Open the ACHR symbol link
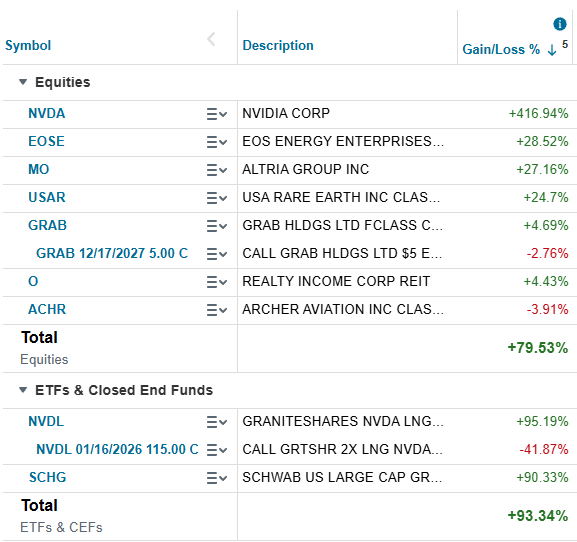The height and width of the screenshot is (542, 577). tap(47, 309)
